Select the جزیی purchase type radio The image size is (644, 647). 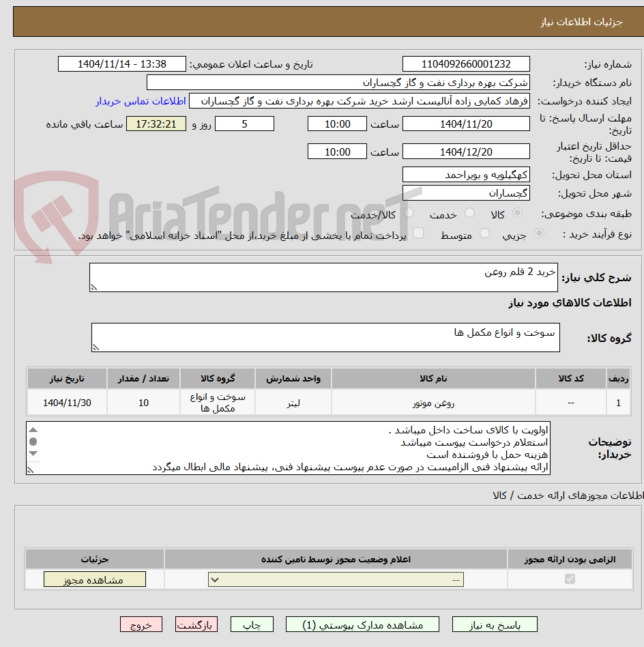(x=539, y=233)
